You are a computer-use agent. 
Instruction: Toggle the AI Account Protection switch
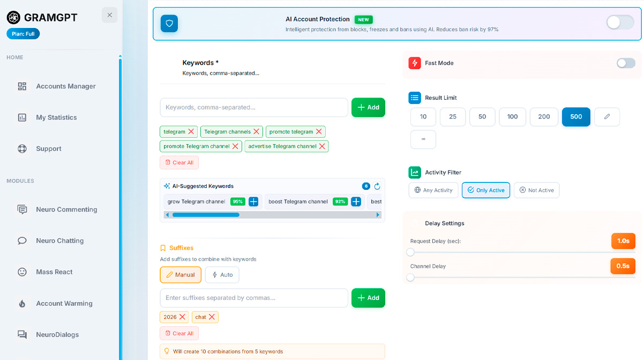click(x=620, y=22)
